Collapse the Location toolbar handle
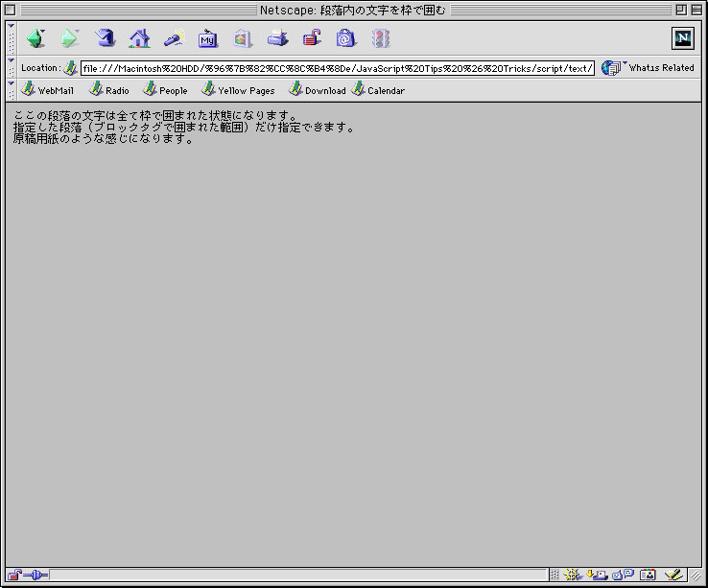The width and height of the screenshot is (708, 588). pyautogui.click(x=12, y=68)
